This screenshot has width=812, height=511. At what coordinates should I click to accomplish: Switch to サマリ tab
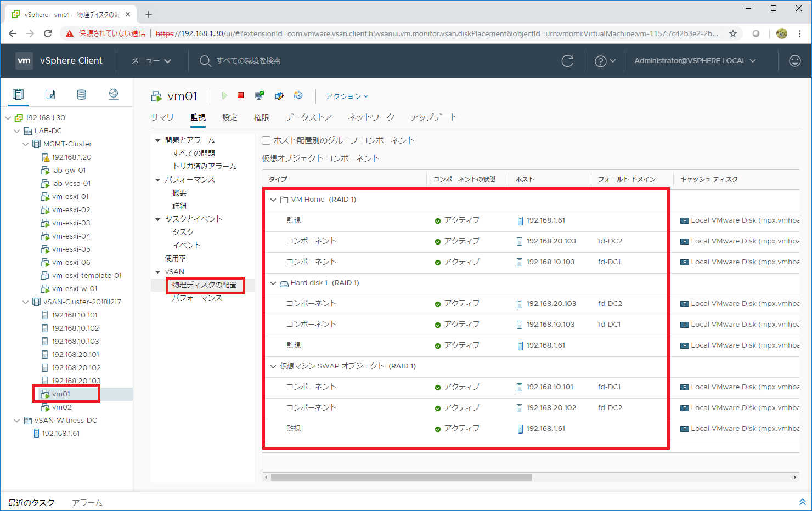pyautogui.click(x=162, y=117)
